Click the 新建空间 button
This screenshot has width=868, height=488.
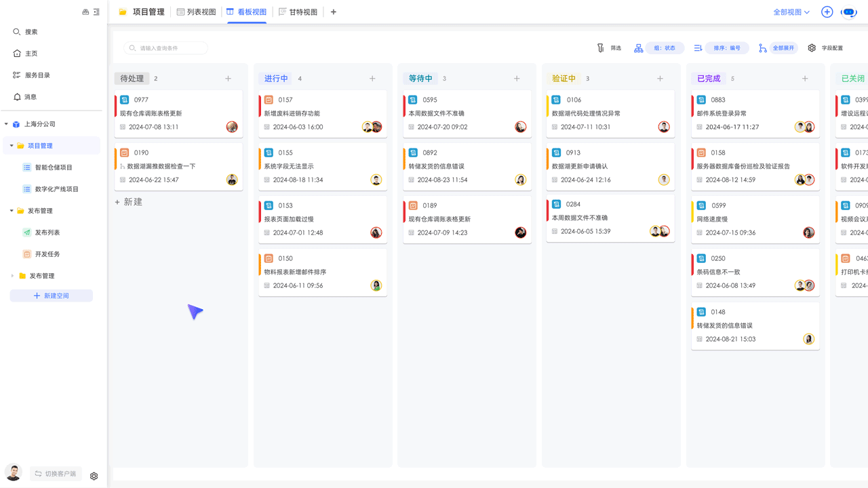(52, 296)
